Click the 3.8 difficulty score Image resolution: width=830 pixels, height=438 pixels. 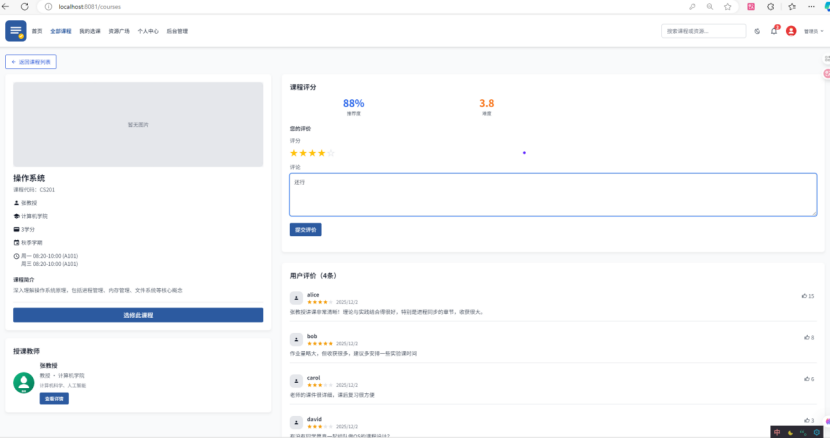(486, 103)
